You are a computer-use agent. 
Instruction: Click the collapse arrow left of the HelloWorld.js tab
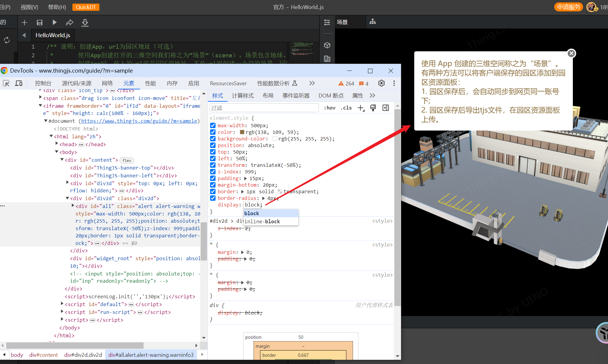[x=24, y=35]
